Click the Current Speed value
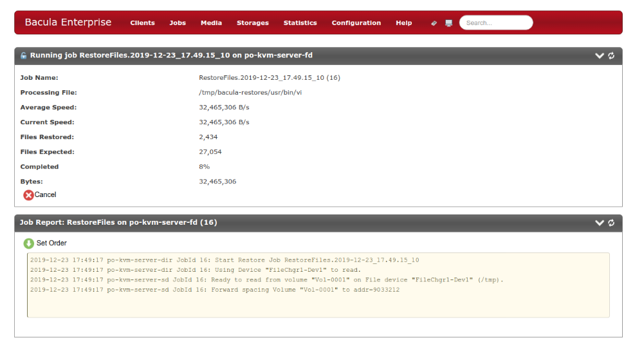This screenshot has height=360, width=644. coord(224,122)
